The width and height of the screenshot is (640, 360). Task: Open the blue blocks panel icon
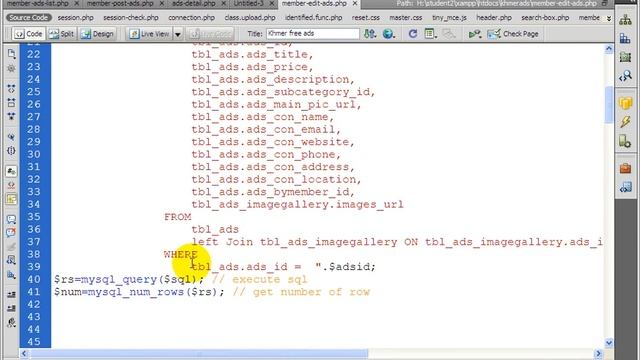(625, 38)
